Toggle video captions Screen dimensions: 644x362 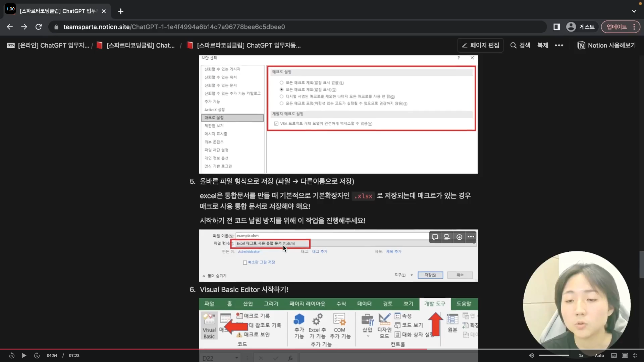(614, 356)
